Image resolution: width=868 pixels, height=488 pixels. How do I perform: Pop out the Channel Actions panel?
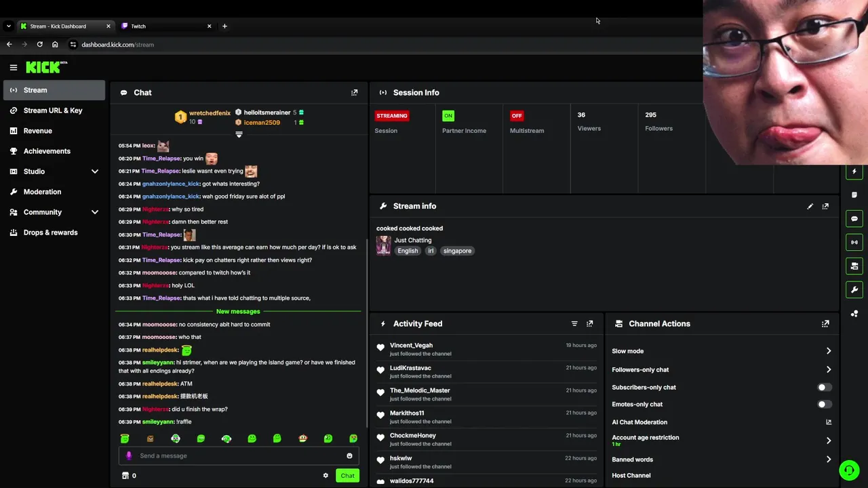click(x=825, y=324)
